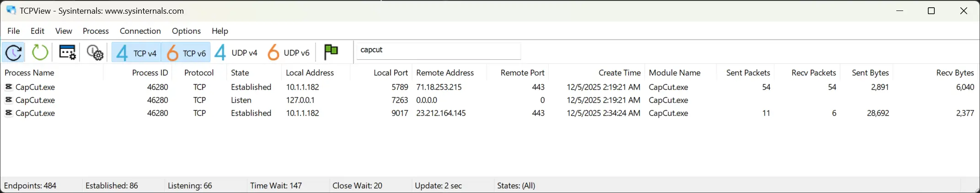Open the File menu
Screen dimensions: 980x193
tap(14, 31)
